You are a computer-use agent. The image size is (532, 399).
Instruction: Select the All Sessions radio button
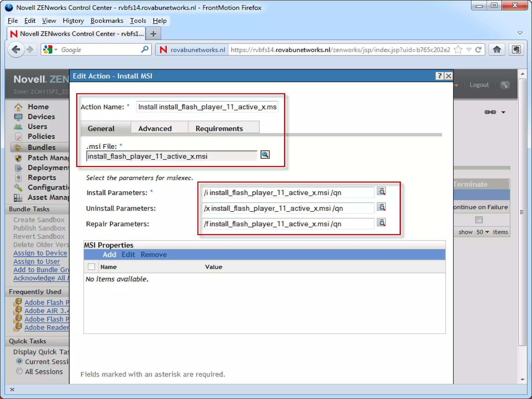click(x=19, y=371)
